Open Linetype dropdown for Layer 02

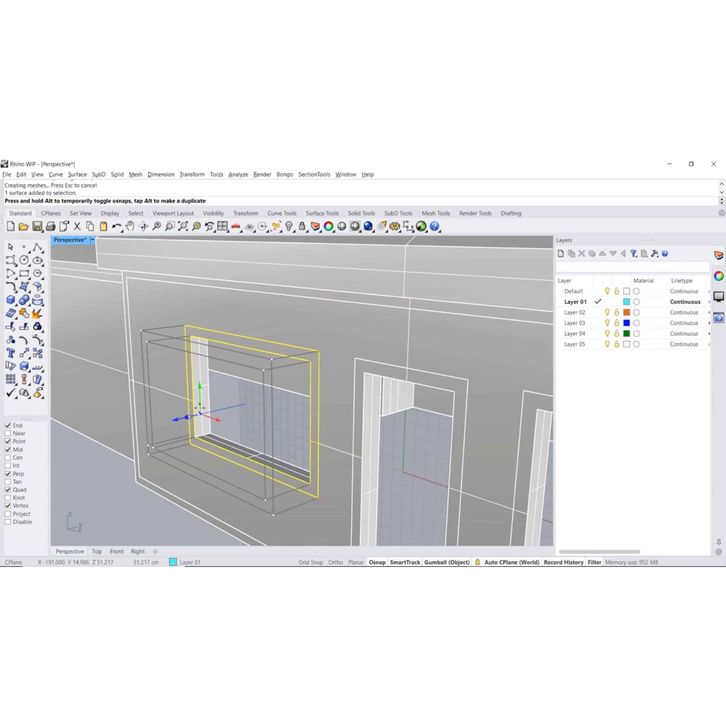[x=708, y=312]
